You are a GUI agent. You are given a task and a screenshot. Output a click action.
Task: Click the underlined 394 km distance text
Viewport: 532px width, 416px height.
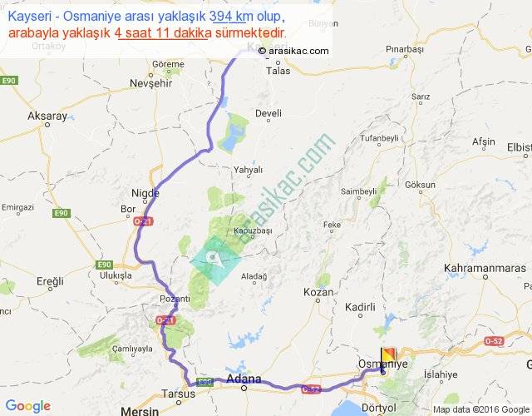(228, 16)
